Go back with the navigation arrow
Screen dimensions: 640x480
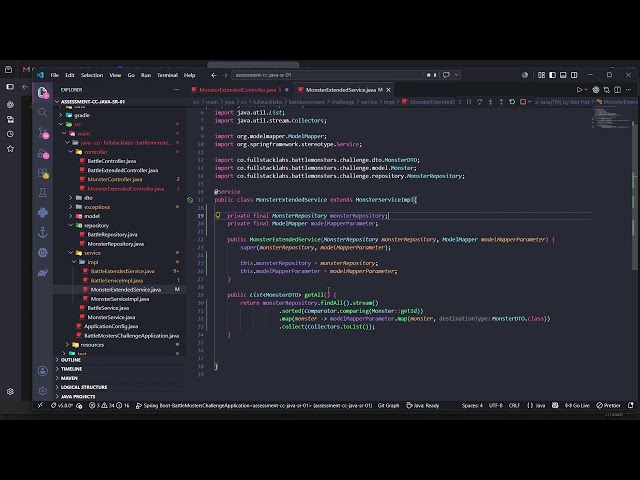(214, 75)
